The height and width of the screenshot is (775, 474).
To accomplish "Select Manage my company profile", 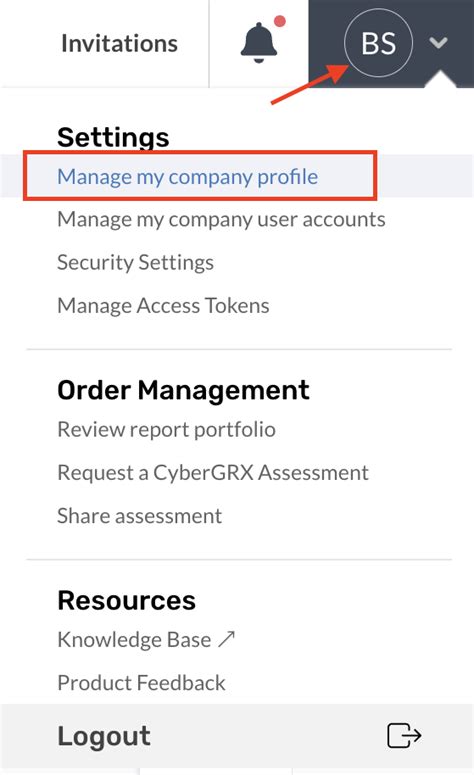I will [188, 177].
